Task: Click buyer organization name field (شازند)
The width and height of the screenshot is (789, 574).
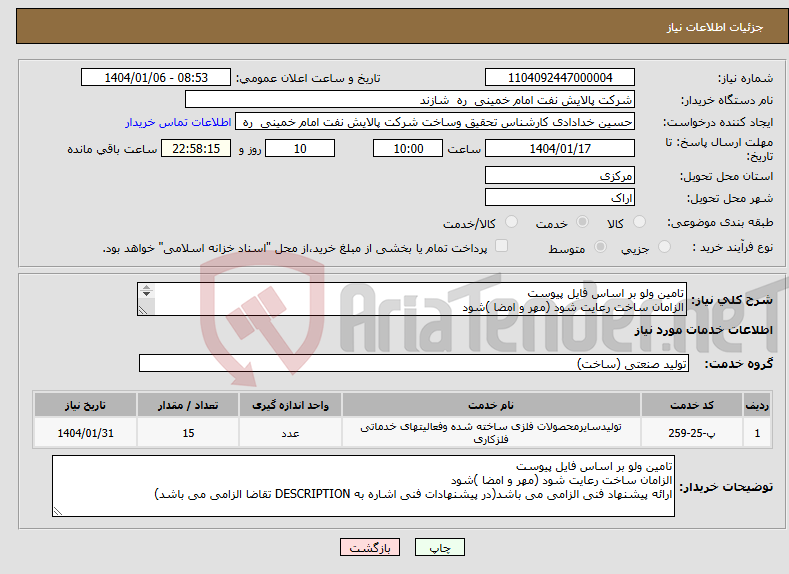Action: (x=410, y=100)
